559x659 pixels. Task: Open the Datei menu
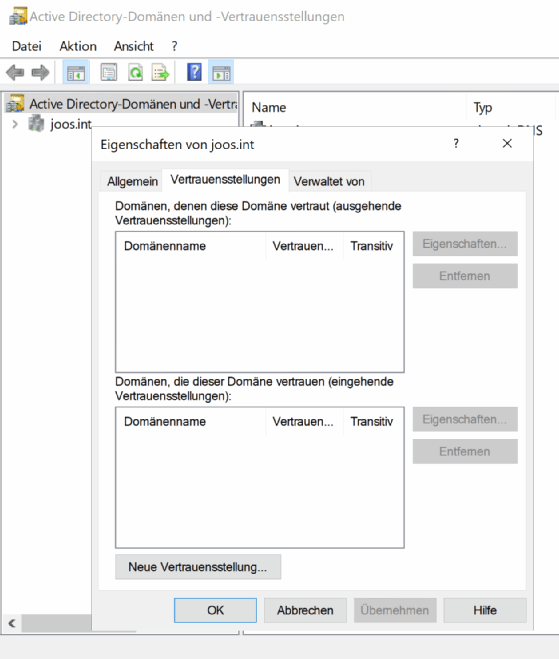click(x=26, y=46)
